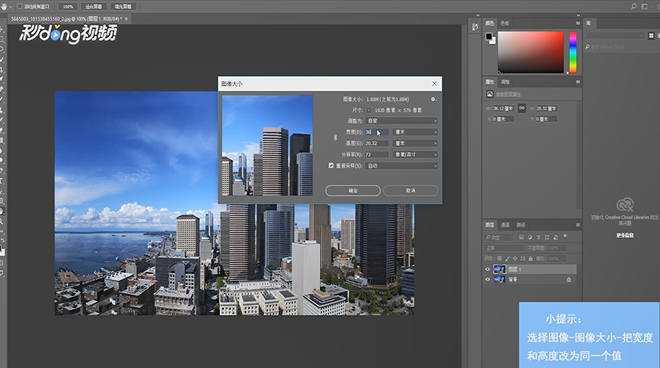Confirm with the 确定 OK button

coord(353,191)
